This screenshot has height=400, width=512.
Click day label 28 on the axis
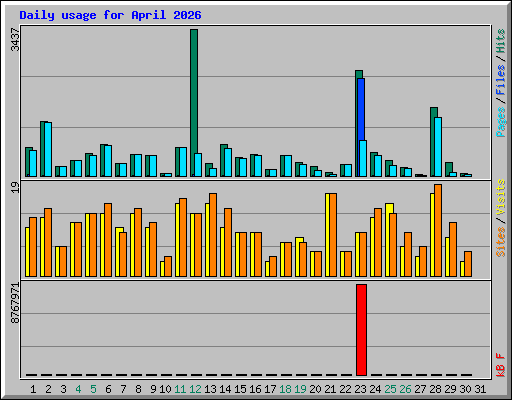click(x=435, y=389)
